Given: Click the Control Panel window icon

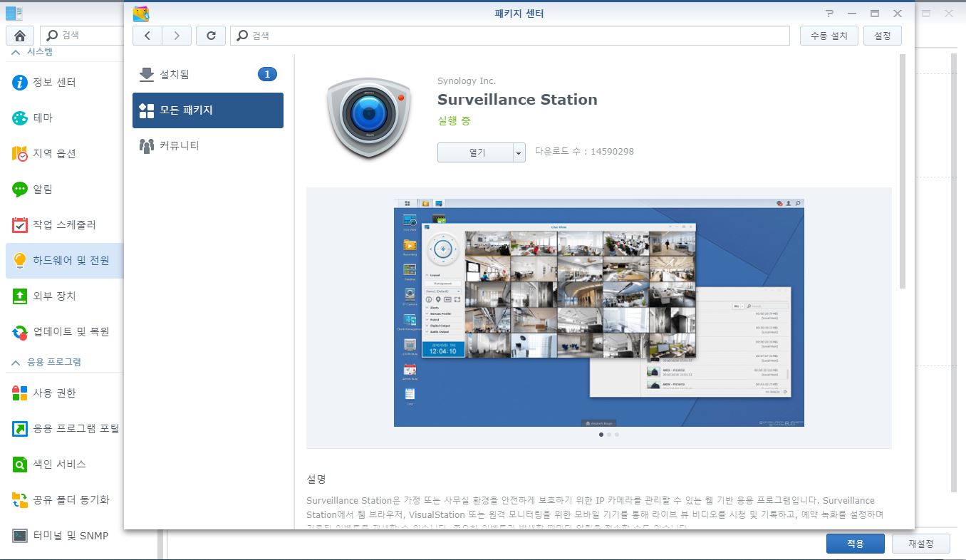Looking at the screenshot, I should tap(14, 13).
